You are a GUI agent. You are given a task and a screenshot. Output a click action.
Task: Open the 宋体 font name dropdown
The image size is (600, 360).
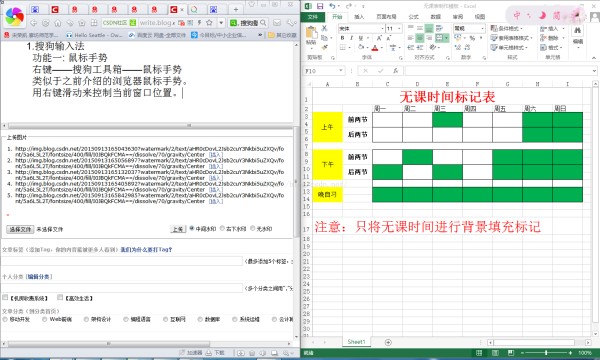(382, 29)
